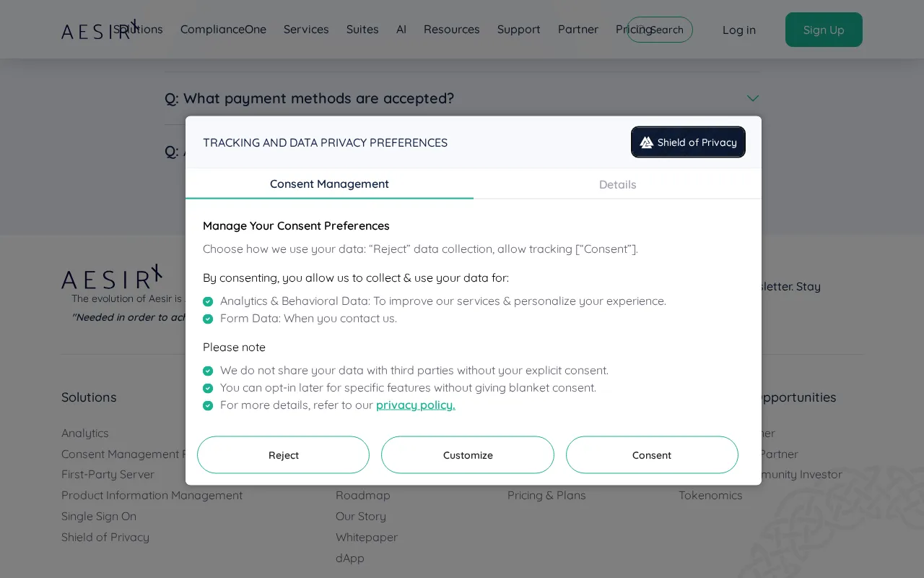Open the AI menu item
Screen dimensions: 924x578
coord(401,30)
